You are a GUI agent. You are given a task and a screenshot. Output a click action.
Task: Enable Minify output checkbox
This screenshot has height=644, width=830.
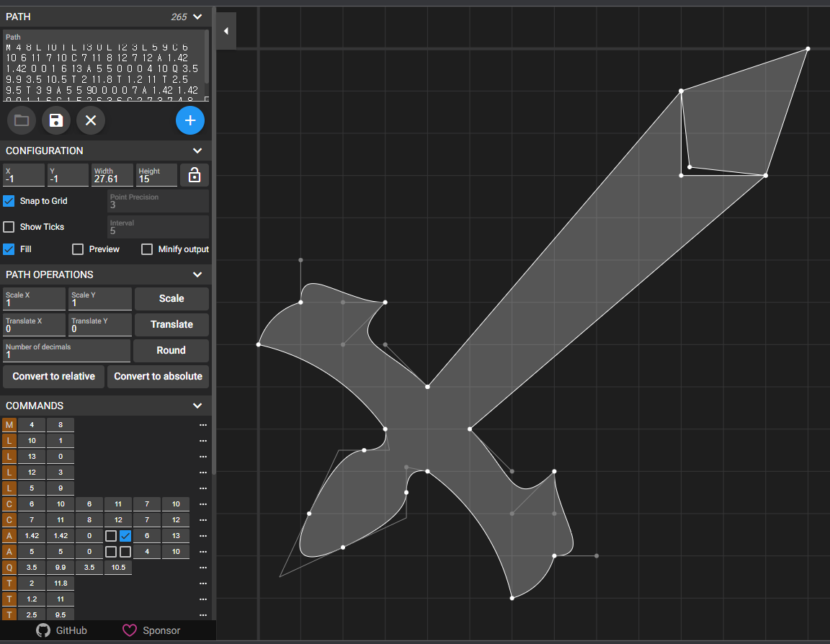tap(147, 249)
